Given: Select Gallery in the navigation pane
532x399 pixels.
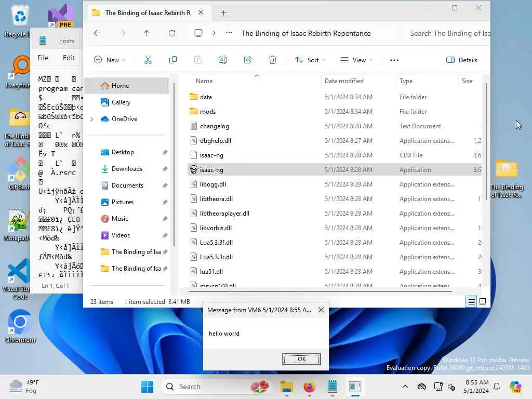Looking at the screenshot, I should (x=127, y=102).
